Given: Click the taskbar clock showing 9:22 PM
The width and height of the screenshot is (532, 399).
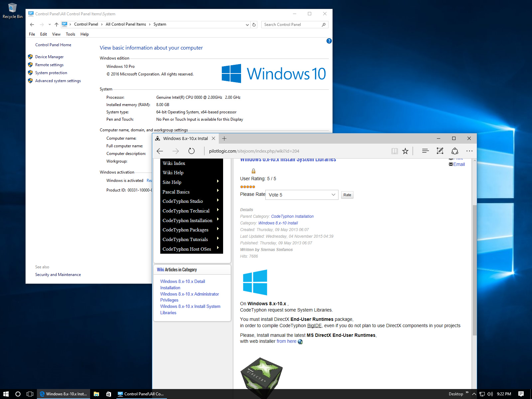Looking at the screenshot, I should pyautogui.click(x=504, y=394).
